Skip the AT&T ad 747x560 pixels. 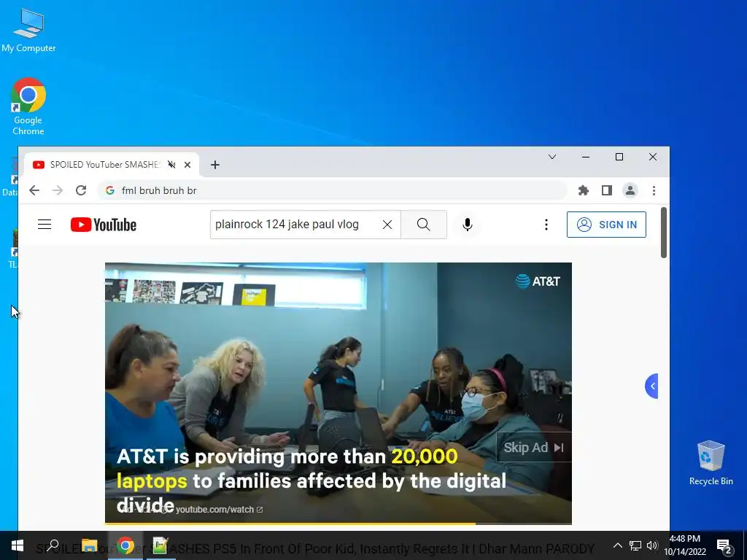click(533, 448)
